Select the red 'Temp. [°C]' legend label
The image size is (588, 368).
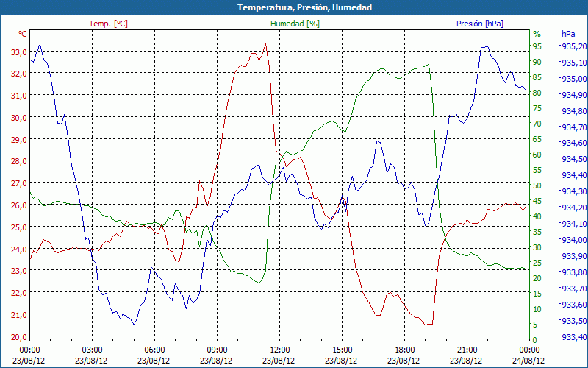pos(108,24)
